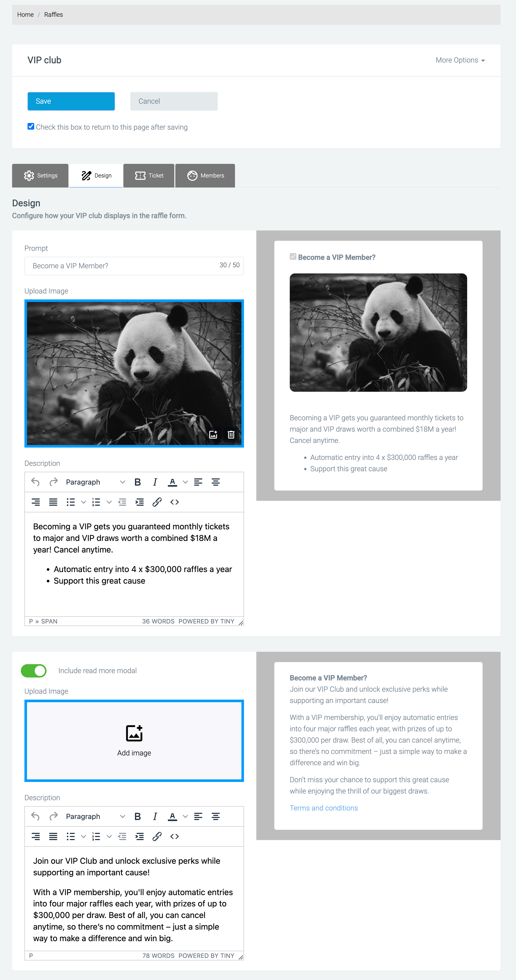Insert bullet list in the first Description editor
The width and height of the screenshot is (516, 980).
(x=71, y=502)
